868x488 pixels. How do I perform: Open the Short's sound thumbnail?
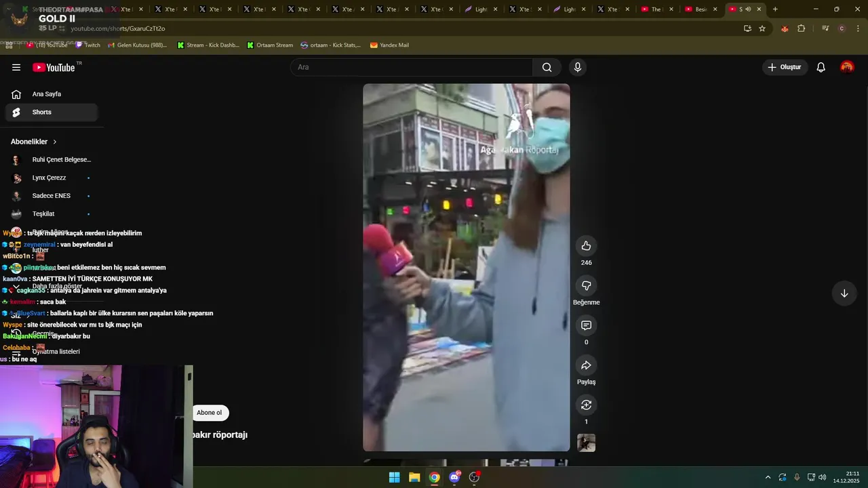(587, 443)
